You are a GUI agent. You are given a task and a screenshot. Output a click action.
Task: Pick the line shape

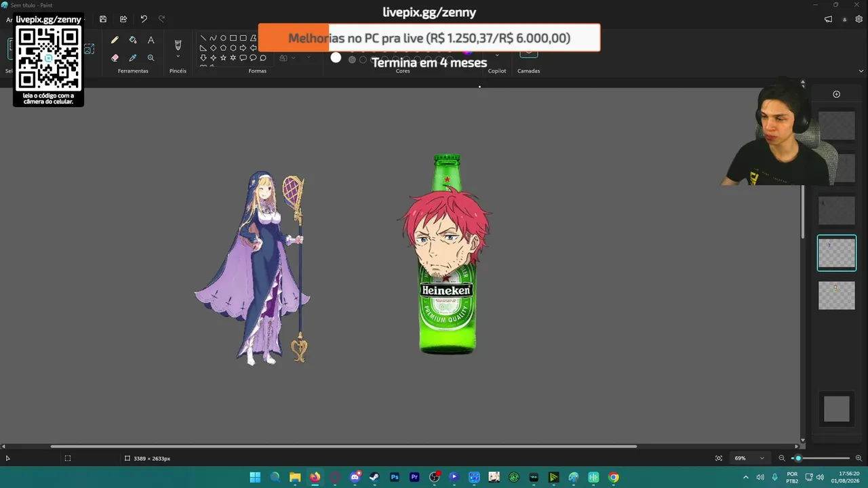[203, 38]
